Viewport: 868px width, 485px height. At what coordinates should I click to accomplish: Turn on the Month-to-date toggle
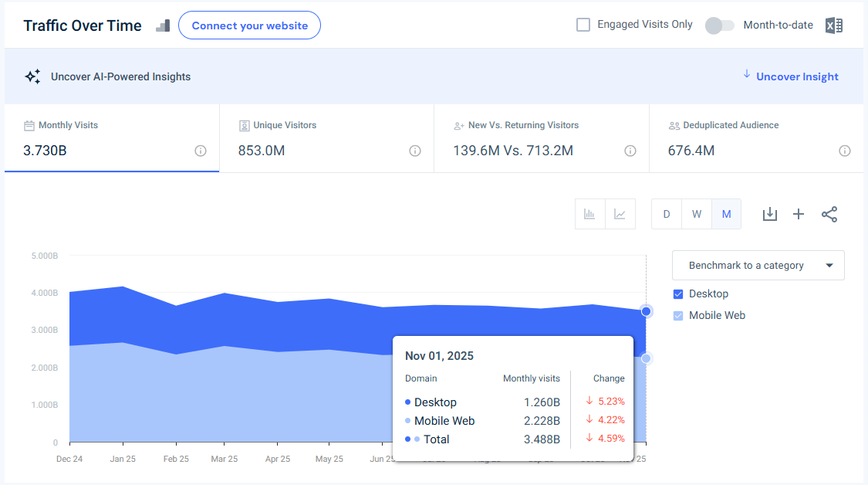pyautogui.click(x=720, y=25)
